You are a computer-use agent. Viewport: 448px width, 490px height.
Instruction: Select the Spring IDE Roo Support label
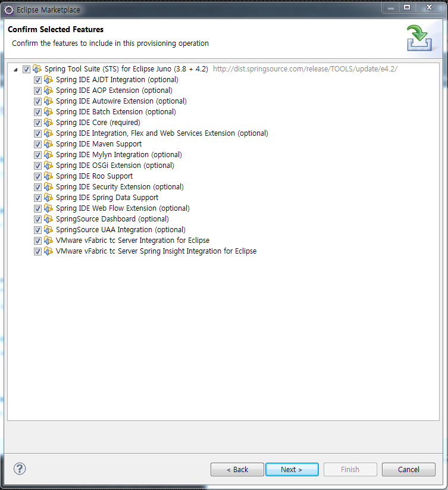click(x=94, y=176)
